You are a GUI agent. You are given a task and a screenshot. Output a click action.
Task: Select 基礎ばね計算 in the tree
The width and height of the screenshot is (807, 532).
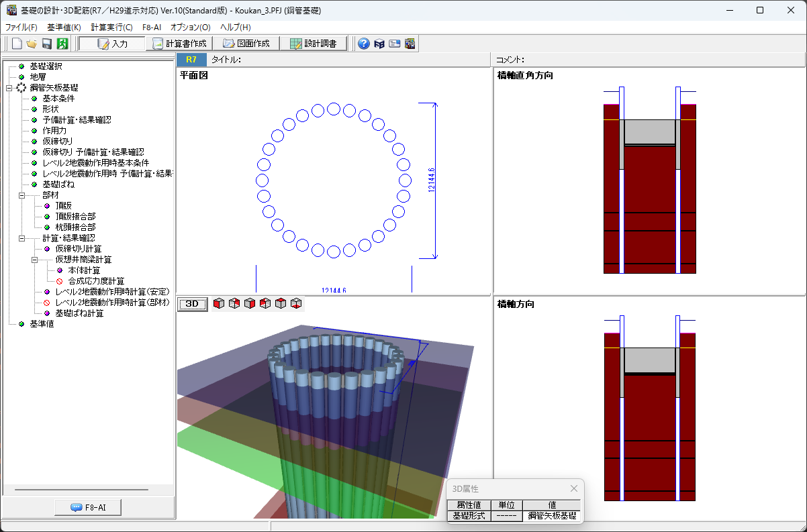tap(79, 313)
